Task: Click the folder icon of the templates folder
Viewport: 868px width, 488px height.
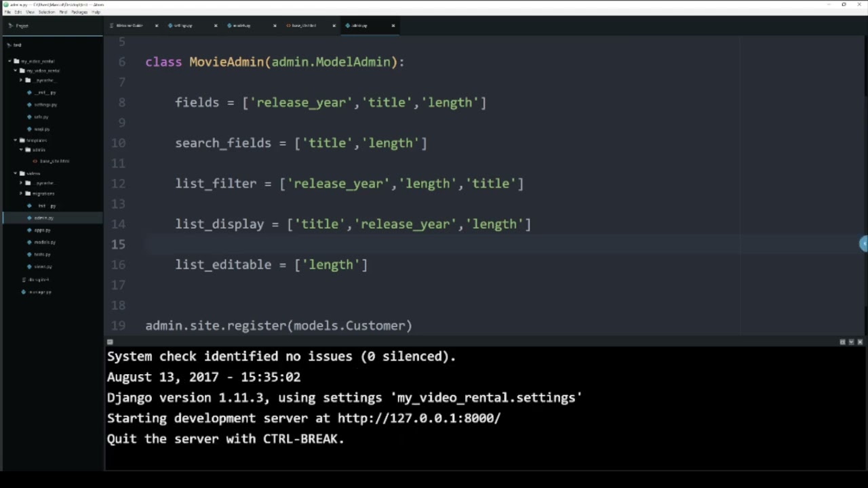Action: coord(22,140)
